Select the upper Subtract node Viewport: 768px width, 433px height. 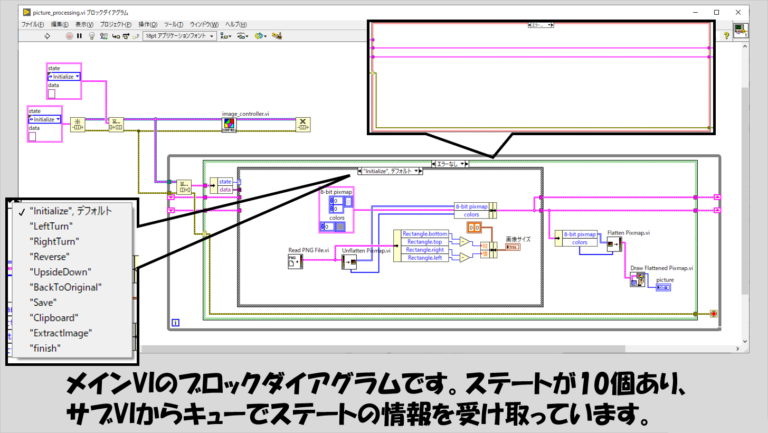(464, 241)
